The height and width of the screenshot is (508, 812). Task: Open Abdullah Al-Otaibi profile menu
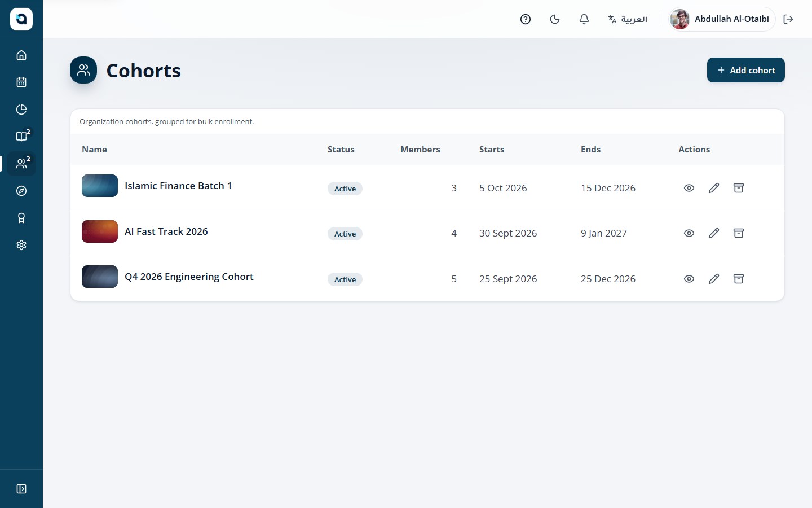point(721,19)
